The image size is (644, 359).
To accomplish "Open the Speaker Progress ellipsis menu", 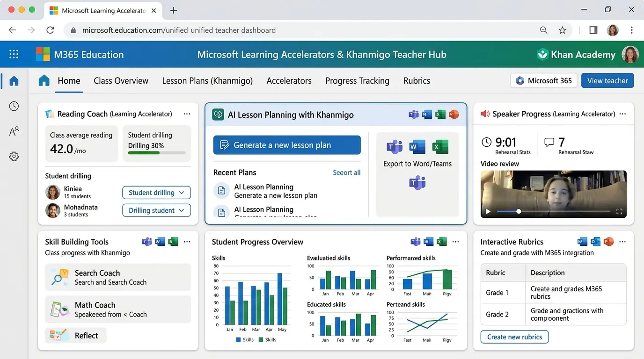I will click(x=622, y=114).
